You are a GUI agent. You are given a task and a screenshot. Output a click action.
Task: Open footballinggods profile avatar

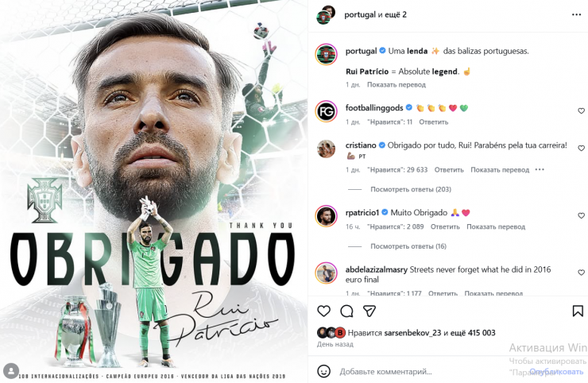pos(326,111)
